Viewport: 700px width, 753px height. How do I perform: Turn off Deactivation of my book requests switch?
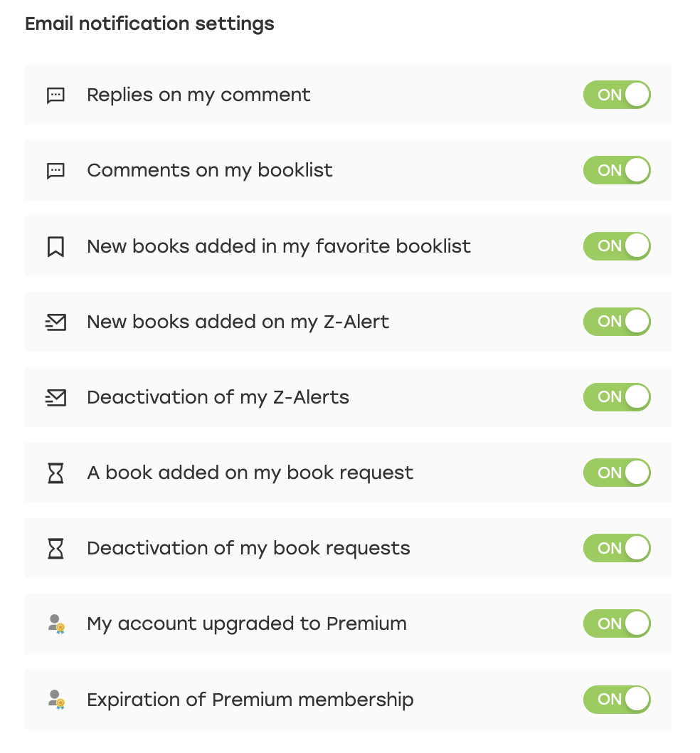pyautogui.click(x=617, y=548)
